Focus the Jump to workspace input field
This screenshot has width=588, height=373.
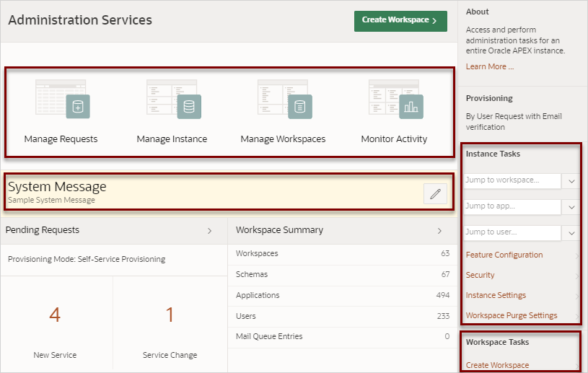pyautogui.click(x=512, y=180)
